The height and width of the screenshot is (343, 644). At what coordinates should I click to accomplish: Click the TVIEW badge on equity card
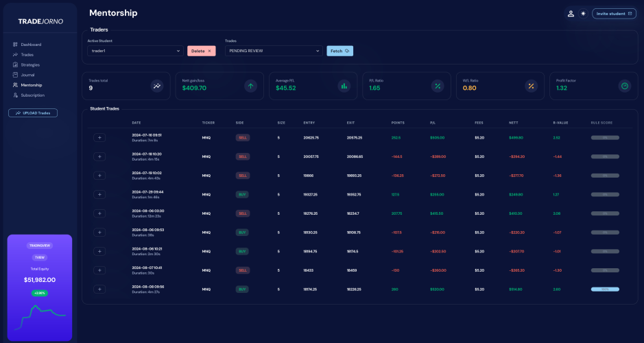click(40, 257)
